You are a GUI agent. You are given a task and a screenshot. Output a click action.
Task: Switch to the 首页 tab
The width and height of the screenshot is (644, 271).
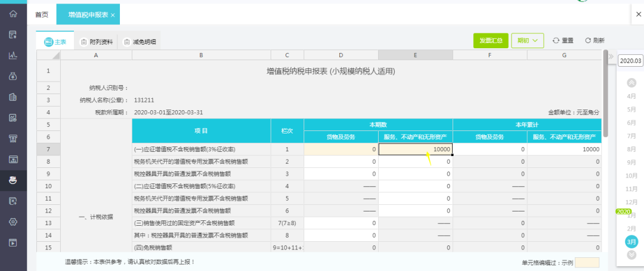(42, 14)
